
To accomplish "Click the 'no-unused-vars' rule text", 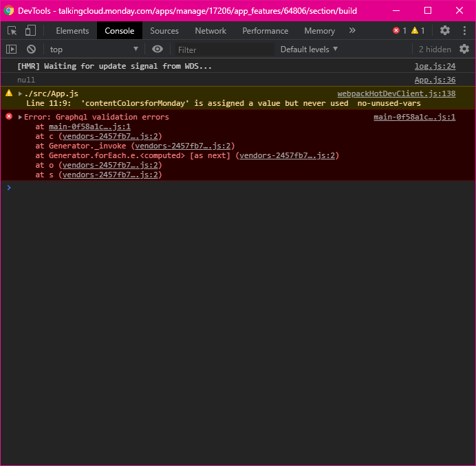I will [389, 103].
